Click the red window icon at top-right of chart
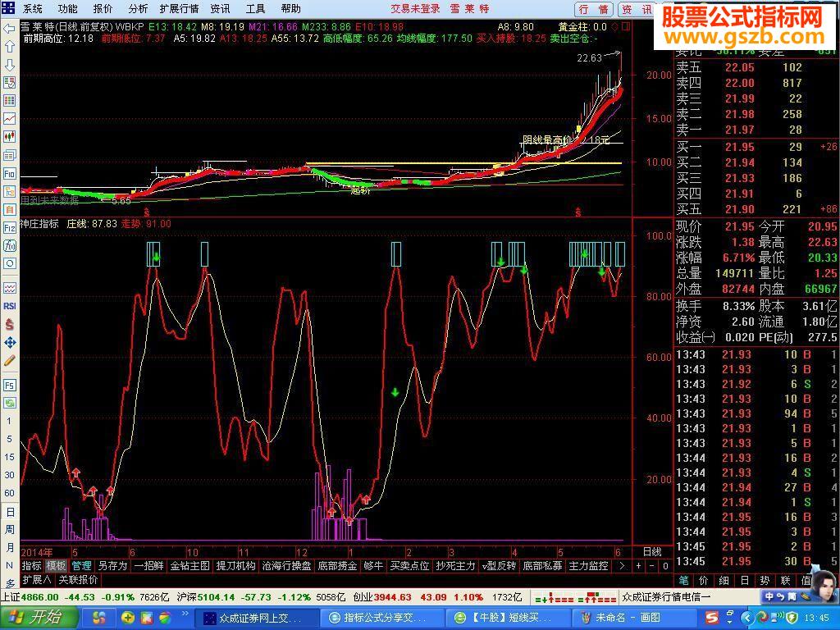The width and height of the screenshot is (840, 630). (626, 26)
